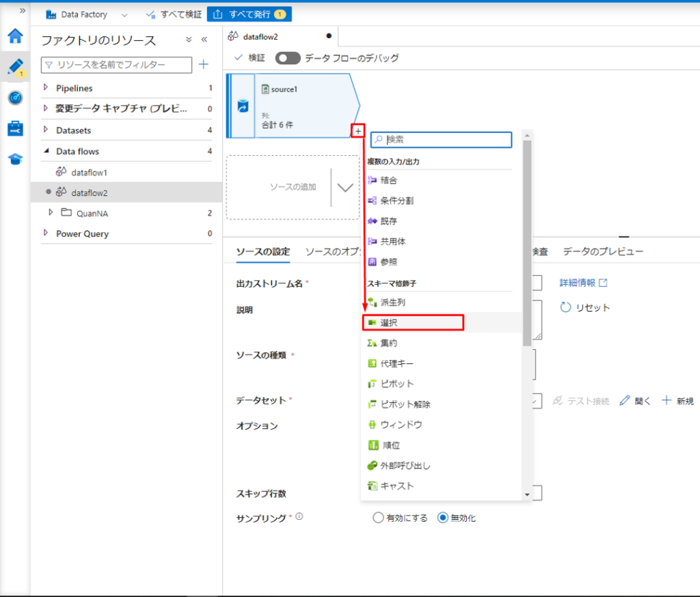Viewport: 700px width, 597px height.
Task: Expand the Pipelines tree node
Action: [46, 88]
